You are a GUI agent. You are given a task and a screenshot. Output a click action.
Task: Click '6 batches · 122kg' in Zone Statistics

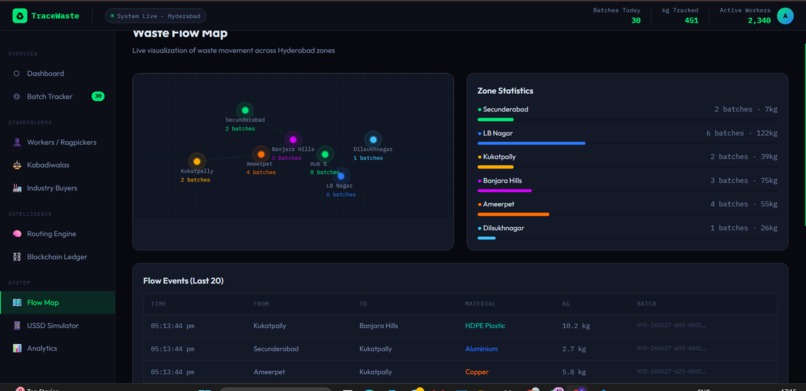click(x=741, y=133)
